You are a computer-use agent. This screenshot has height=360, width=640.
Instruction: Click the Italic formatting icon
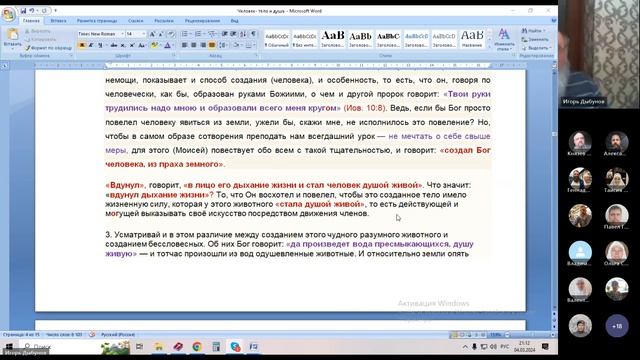(x=91, y=45)
